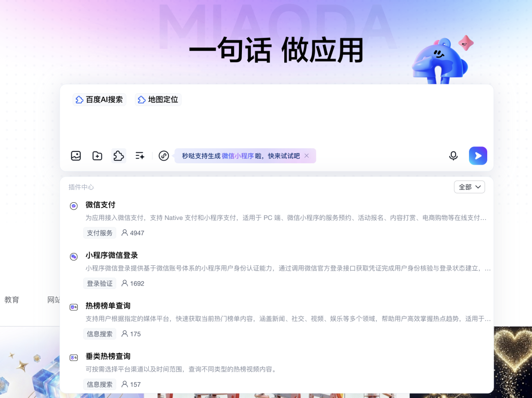Click the 1692 user count
The width and height of the screenshot is (532, 398).
click(133, 284)
